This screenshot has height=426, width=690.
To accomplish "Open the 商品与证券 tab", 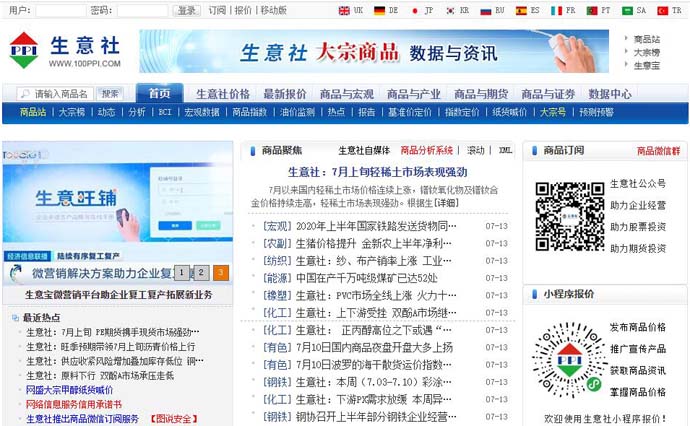I will point(548,94).
